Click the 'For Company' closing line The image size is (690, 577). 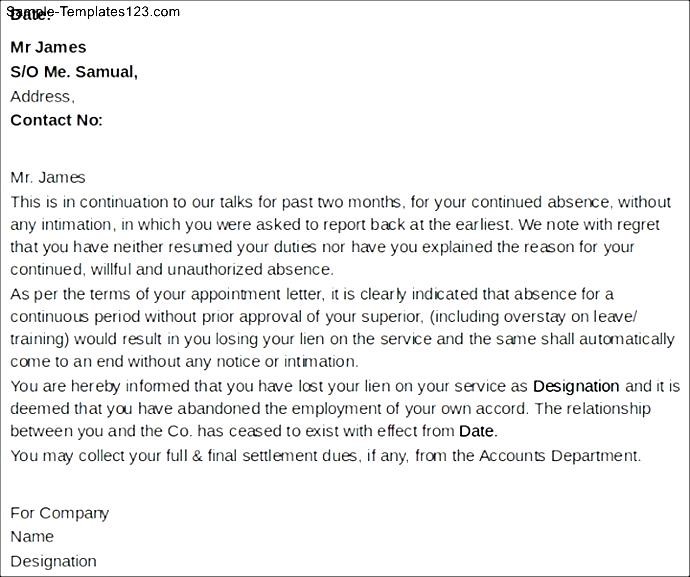click(x=59, y=513)
